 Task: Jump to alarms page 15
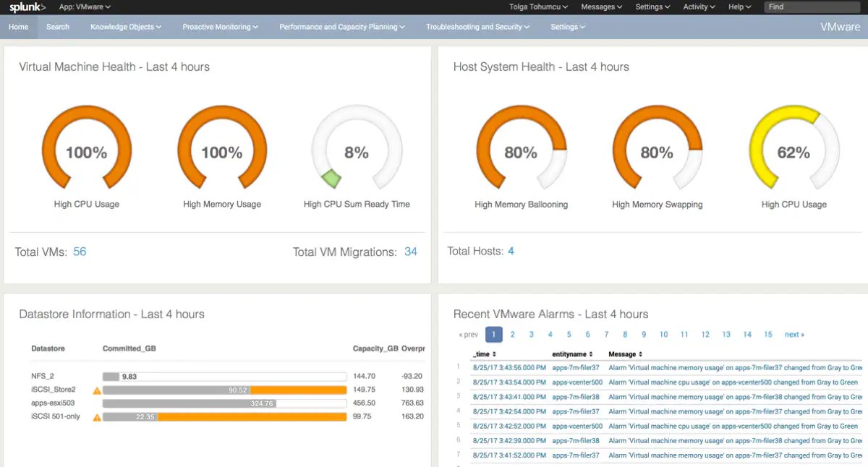(768, 335)
